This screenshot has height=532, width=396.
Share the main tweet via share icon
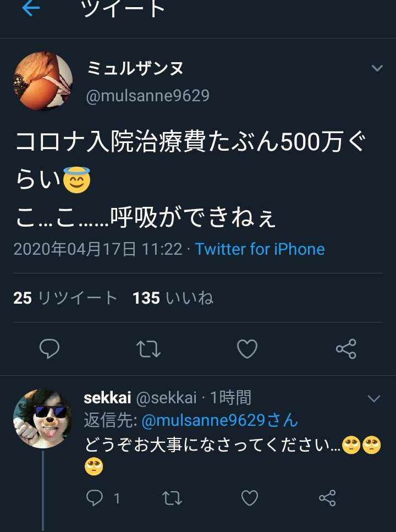(x=346, y=349)
